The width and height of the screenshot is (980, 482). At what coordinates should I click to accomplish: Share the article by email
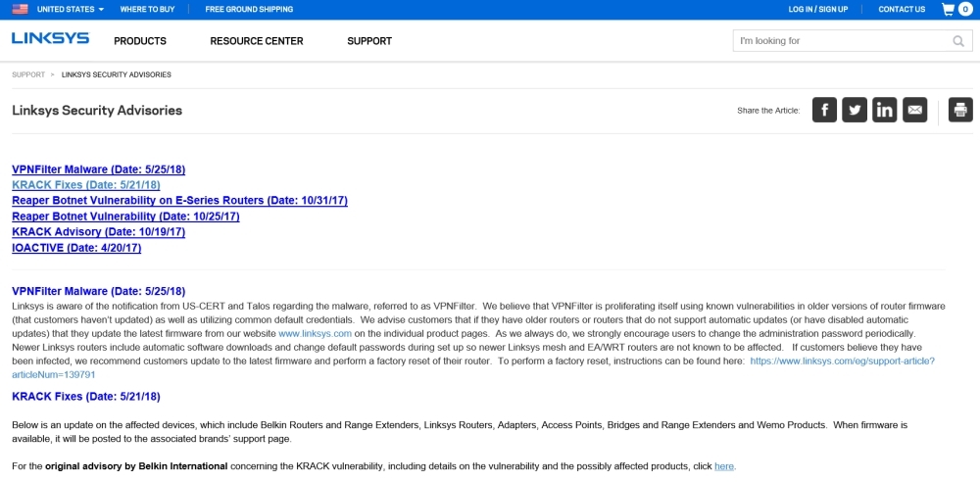pyautogui.click(x=915, y=110)
